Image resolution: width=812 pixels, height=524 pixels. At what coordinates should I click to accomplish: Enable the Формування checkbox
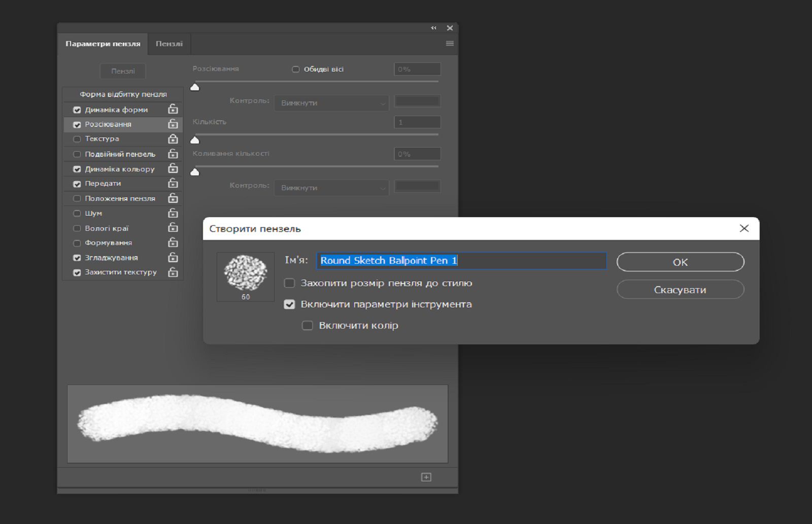click(x=77, y=243)
